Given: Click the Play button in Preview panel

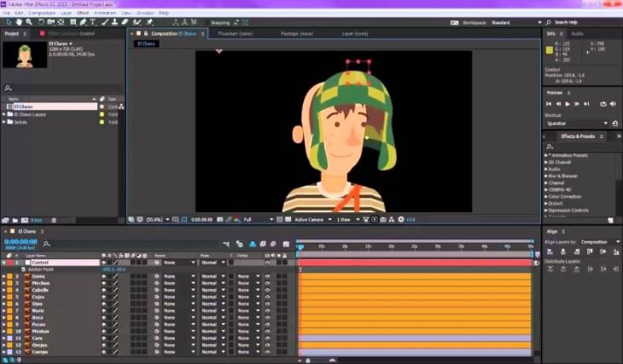Looking at the screenshot, I should pyautogui.click(x=568, y=104).
